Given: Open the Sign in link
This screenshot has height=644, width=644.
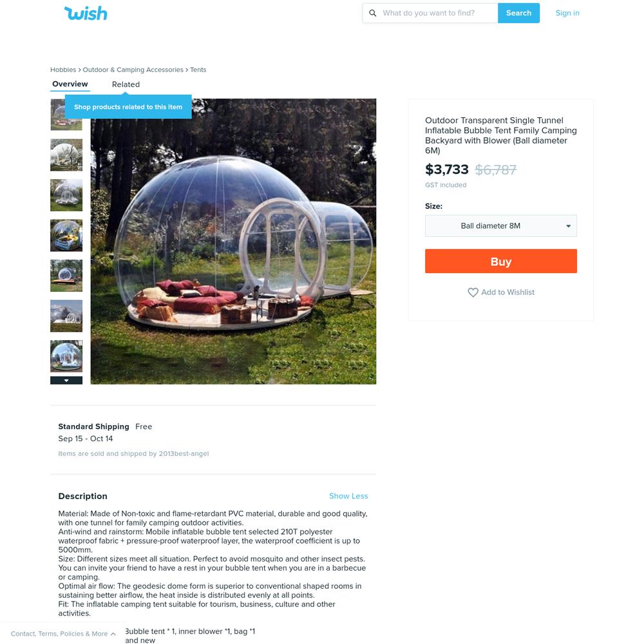Looking at the screenshot, I should tap(567, 13).
